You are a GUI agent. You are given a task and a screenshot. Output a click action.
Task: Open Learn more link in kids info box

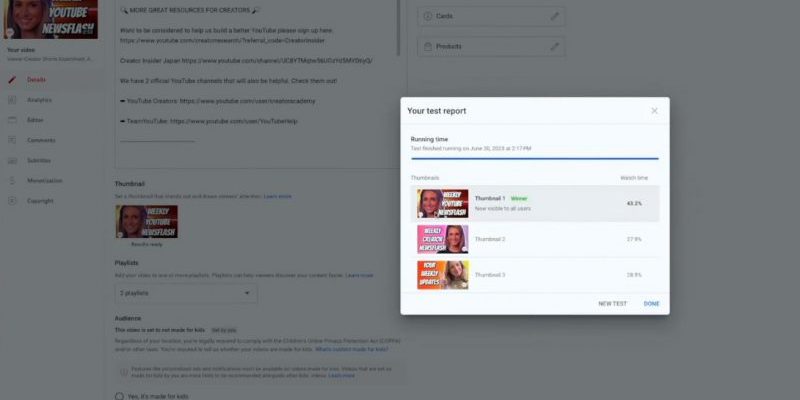click(341, 376)
